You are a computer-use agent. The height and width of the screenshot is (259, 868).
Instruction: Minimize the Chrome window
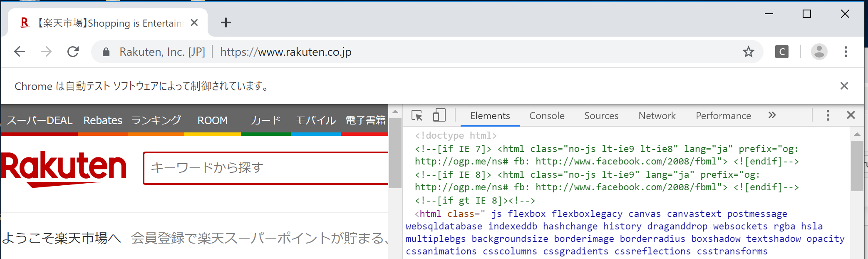(769, 14)
